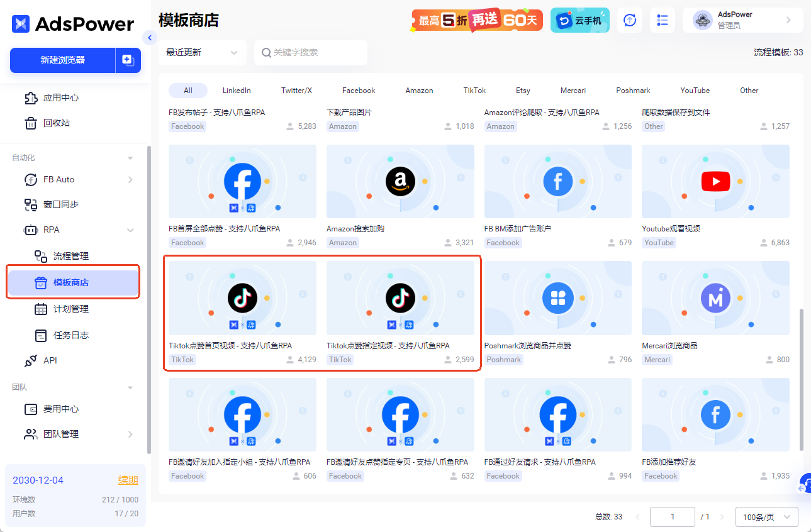Click the API plug icon
This screenshot has height=532, width=811.
(x=31, y=360)
